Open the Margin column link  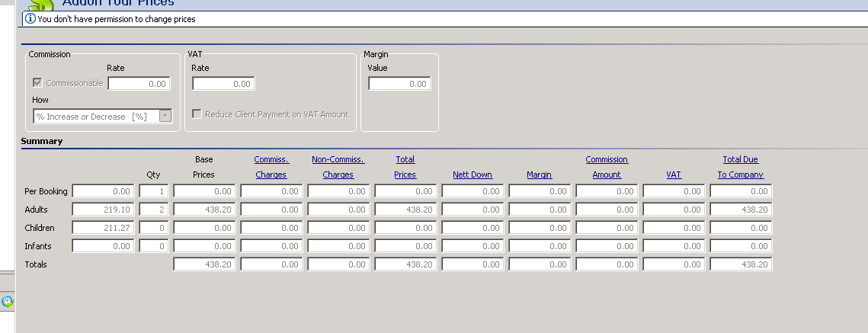tap(540, 175)
